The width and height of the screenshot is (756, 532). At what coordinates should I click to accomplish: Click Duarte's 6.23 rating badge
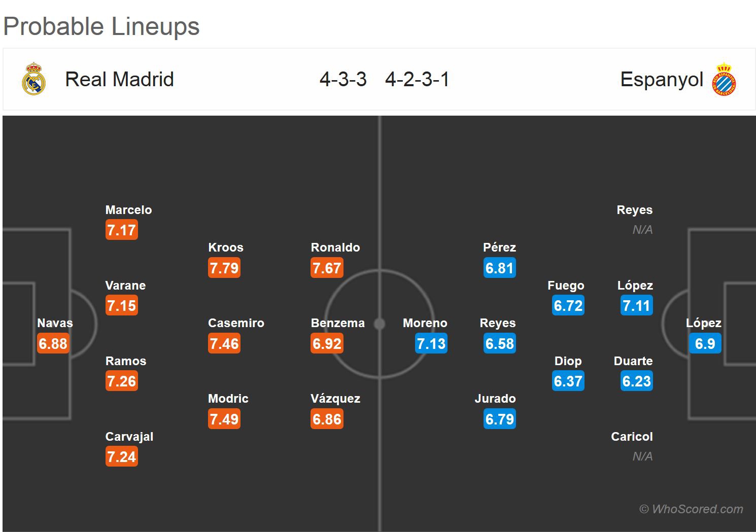point(636,381)
